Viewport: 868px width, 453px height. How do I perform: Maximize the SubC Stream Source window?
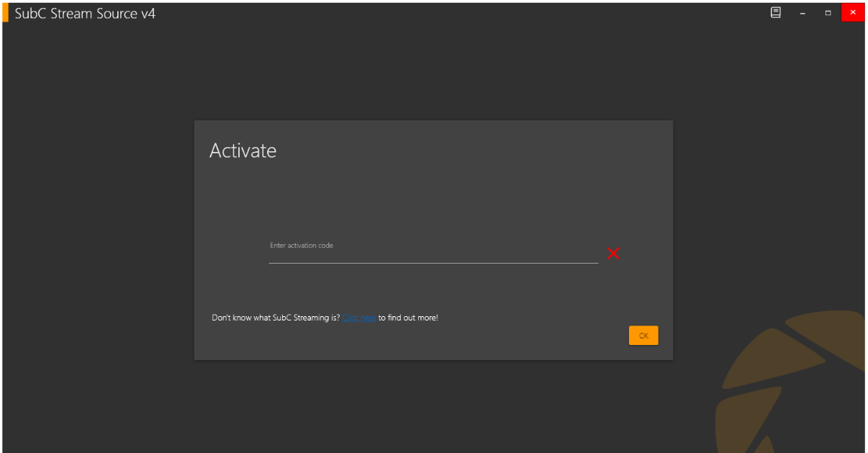tap(828, 13)
